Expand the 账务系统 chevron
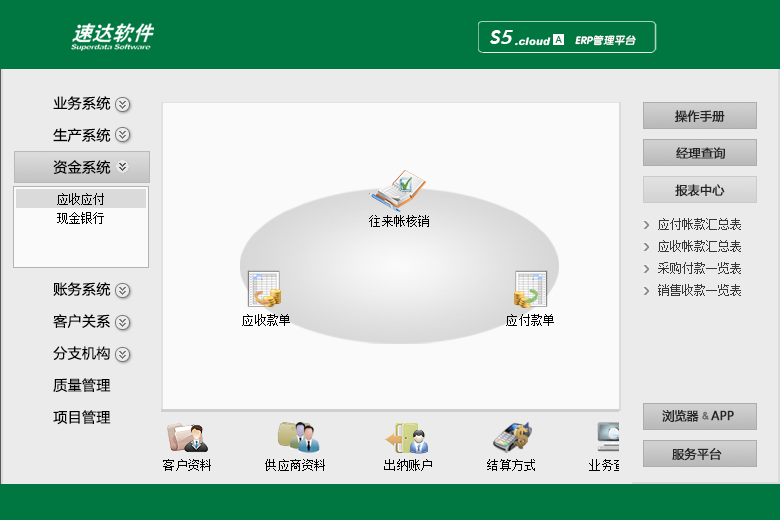782x520 pixels. pos(123,290)
